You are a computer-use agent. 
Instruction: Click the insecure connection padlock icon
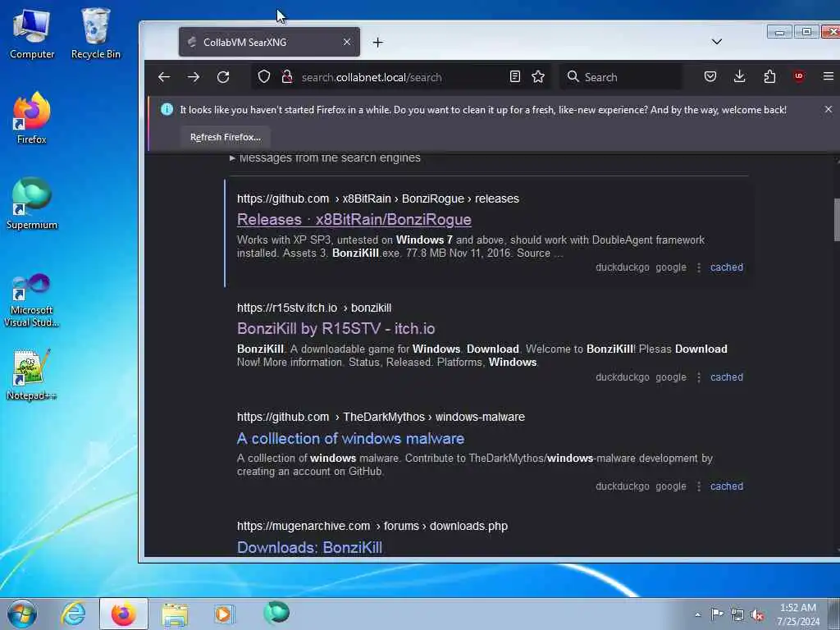point(287,76)
